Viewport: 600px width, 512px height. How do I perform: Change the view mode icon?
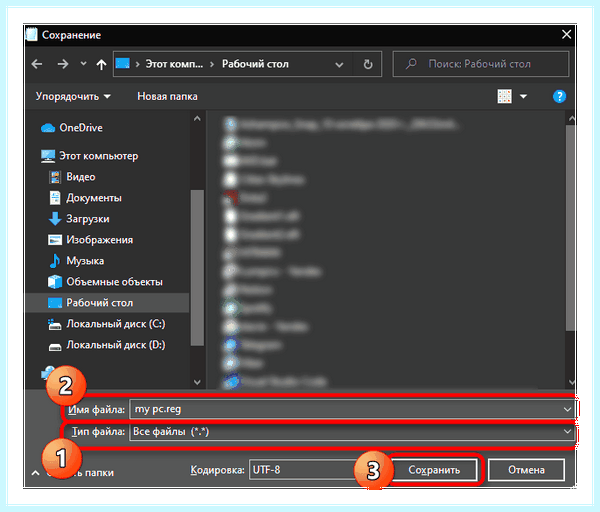pyautogui.click(x=504, y=96)
